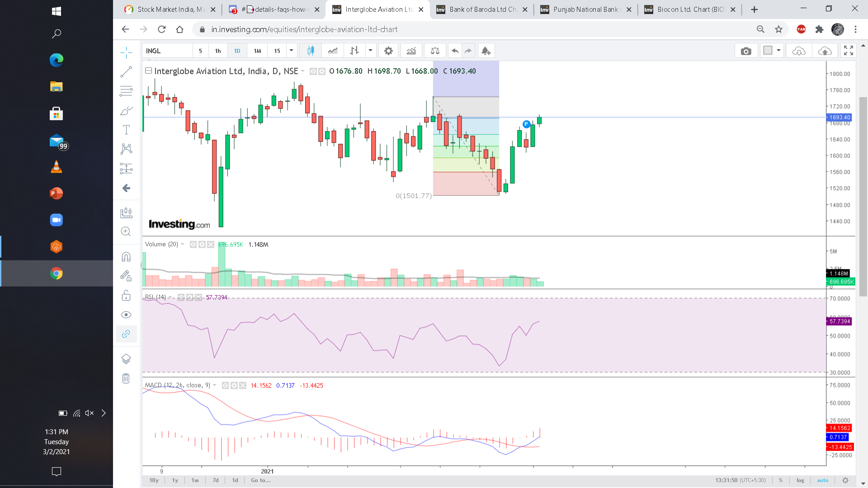868x488 pixels.
Task: Open compare symbols scales icon
Action: 435,51
